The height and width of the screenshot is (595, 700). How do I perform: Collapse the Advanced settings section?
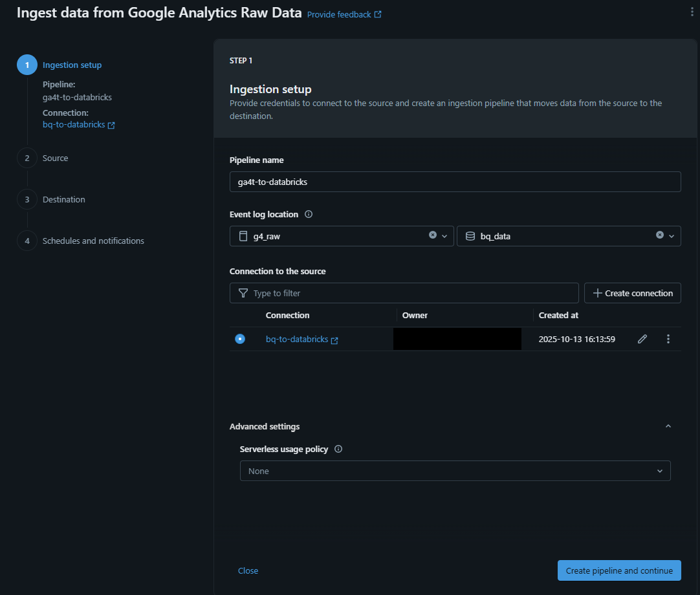[x=668, y=426]
